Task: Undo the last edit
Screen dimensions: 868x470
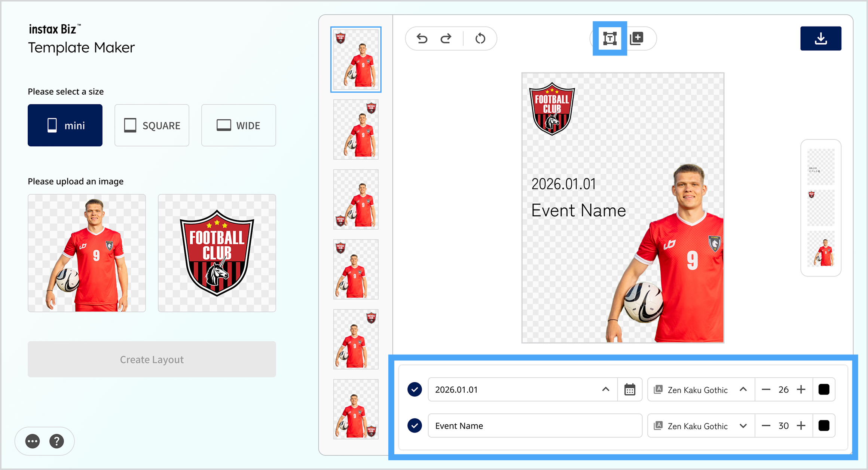Action: 422,38
